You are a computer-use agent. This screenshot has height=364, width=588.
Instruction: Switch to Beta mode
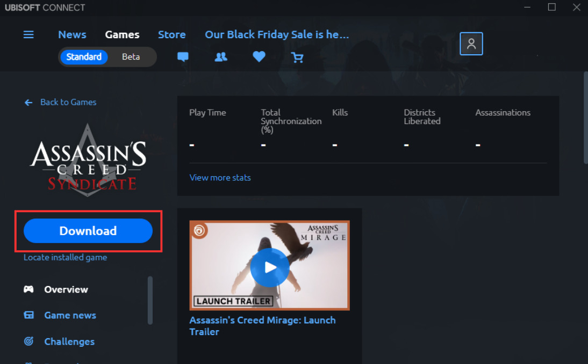131,57
